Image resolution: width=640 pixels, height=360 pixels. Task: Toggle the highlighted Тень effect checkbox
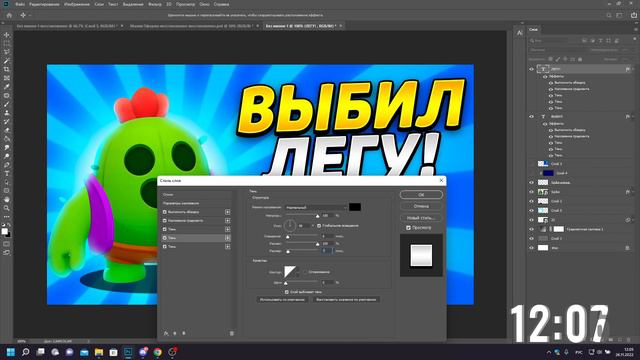coord(165,238)
